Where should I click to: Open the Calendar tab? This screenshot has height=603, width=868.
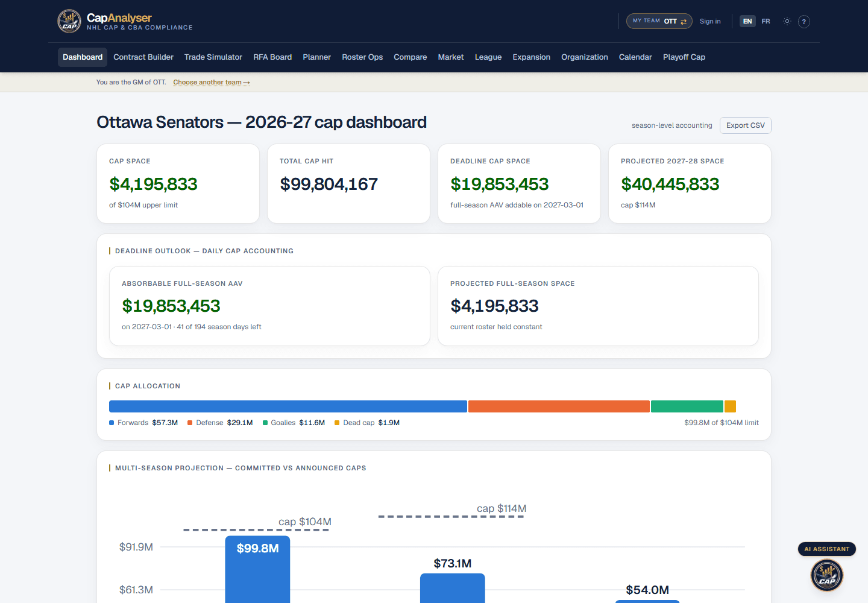[x=635, y=57]
